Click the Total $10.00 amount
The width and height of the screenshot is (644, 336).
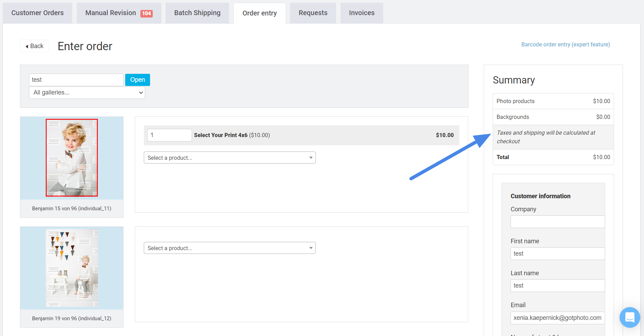pos(601,157)
